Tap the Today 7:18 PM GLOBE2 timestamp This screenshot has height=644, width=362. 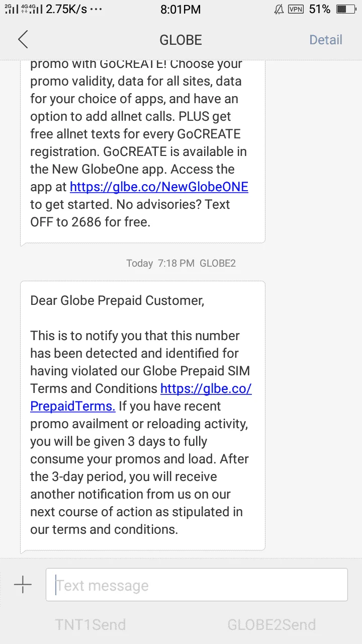click(x=181, y=263)
